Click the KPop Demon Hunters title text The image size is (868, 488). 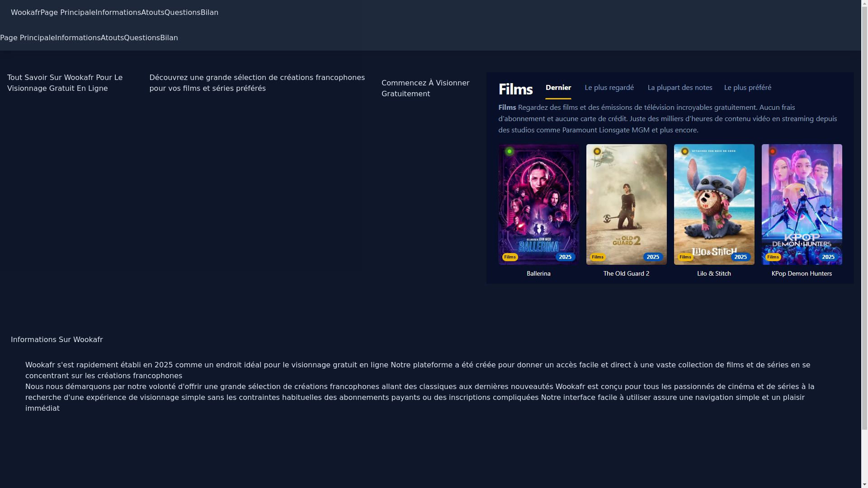(x=802, y=273)
